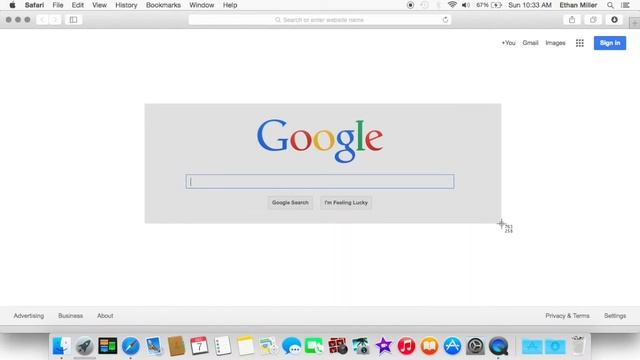
Task: Open Spotlight search magnifier icon
Action: [610, 5]
